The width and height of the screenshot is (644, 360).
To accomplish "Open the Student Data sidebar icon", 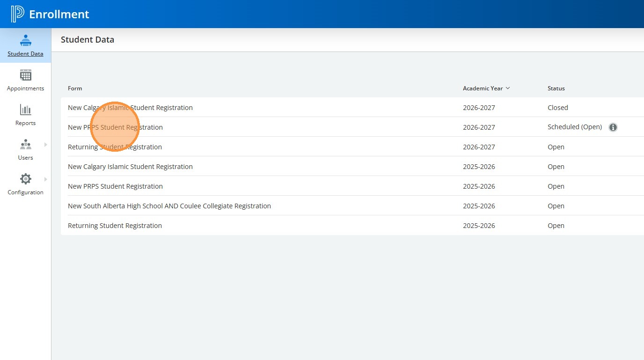I will pos(25,41).
